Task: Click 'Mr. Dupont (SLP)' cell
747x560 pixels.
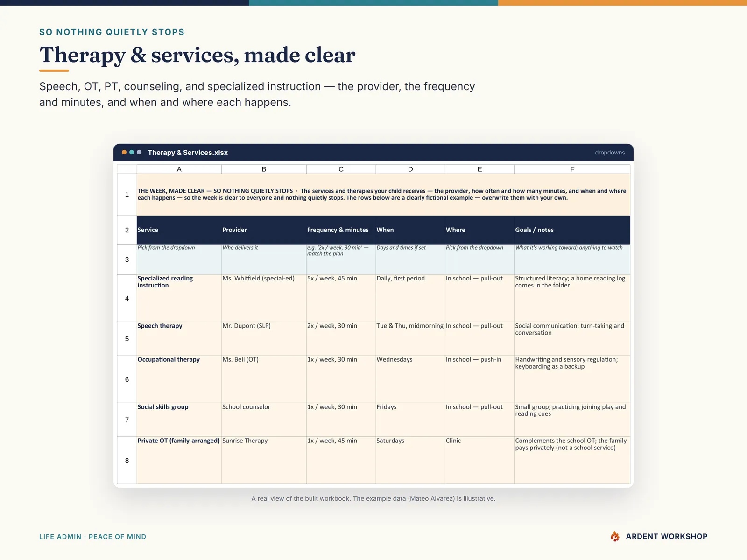Action: point(264,339)
